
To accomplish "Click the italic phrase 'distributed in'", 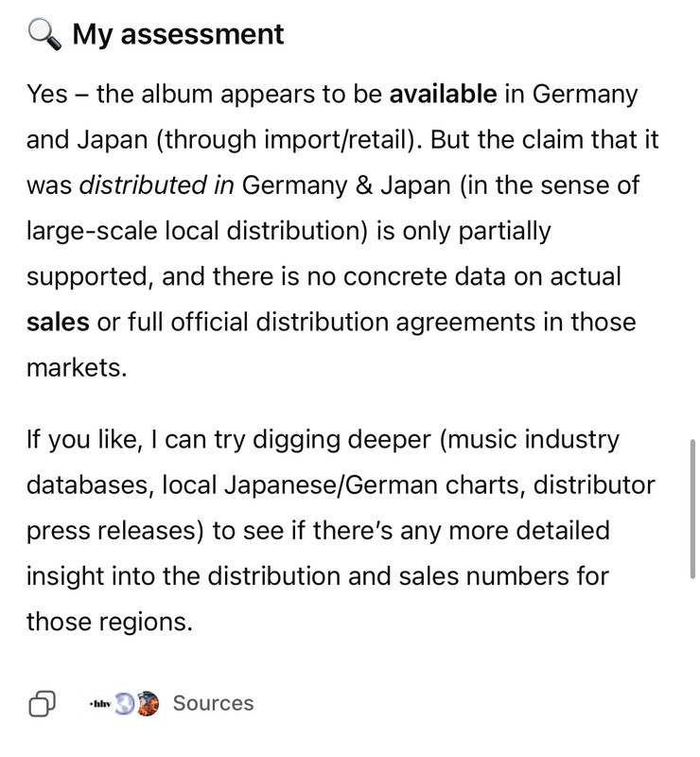I will click(x=157, y=185).
